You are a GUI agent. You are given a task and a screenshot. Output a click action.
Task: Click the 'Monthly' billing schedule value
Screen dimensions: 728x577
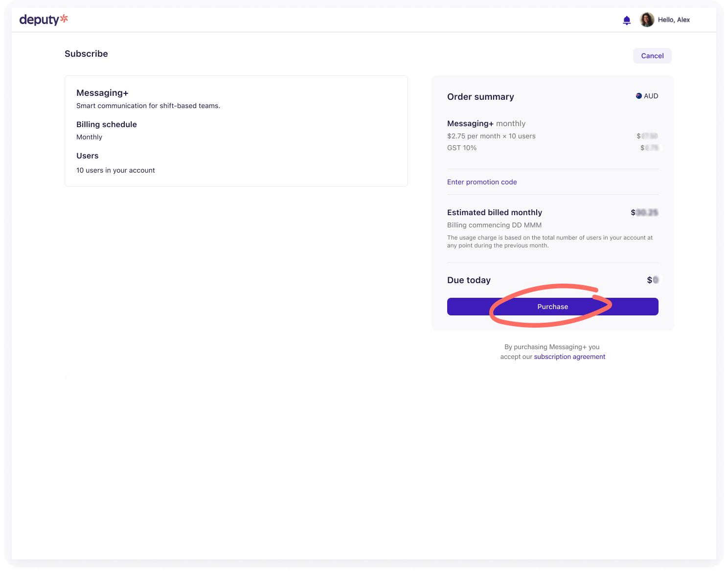[x=89, y=137]
